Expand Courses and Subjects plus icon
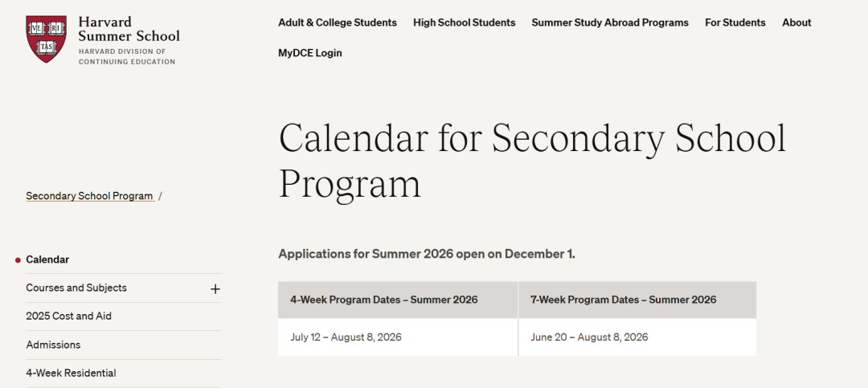 coord(215,288)
